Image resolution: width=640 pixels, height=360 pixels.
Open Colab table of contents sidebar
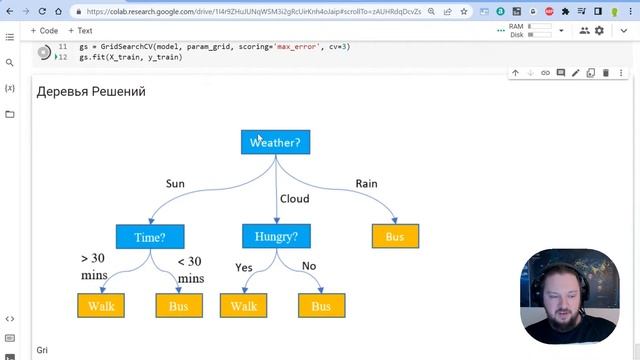pos(10,37)
